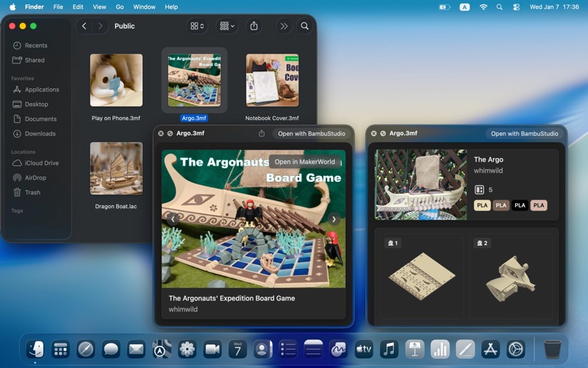Open the Window menu
This screenshot has width=588, height=368.
pyautogui.click(x=144, y=7)
